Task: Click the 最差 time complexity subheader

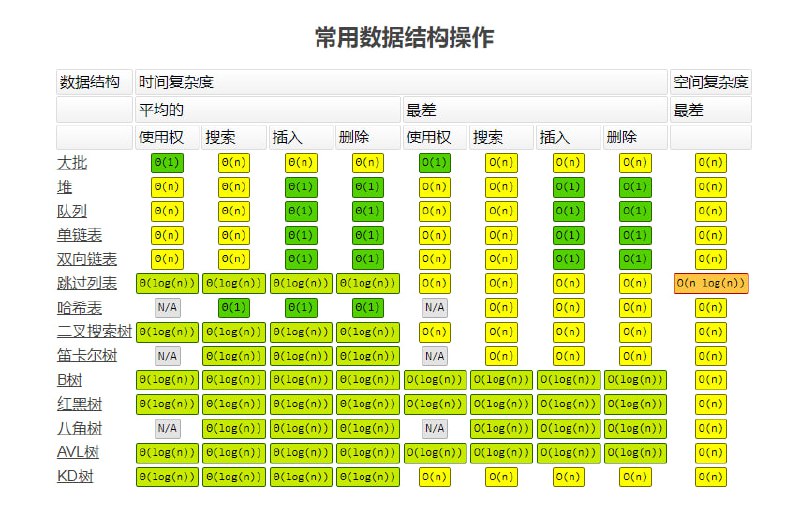Action: coord(535,110)
